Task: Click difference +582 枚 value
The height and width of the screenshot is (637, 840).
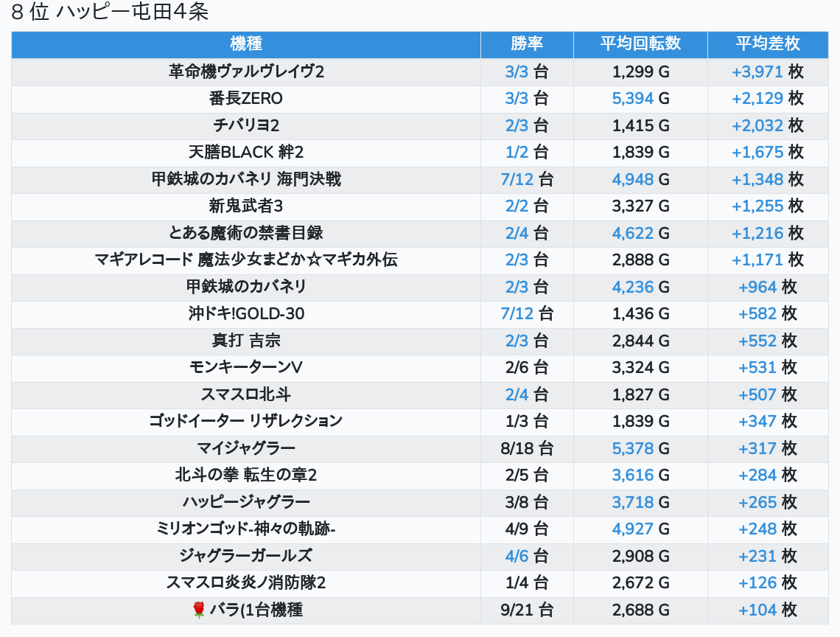Action: click(x=768, y=313)
